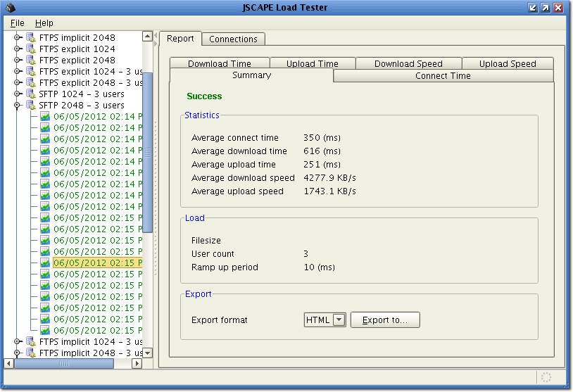
Task: Click the 1743.1 KB/s upload speed value
Action: [x=329, y=191]
